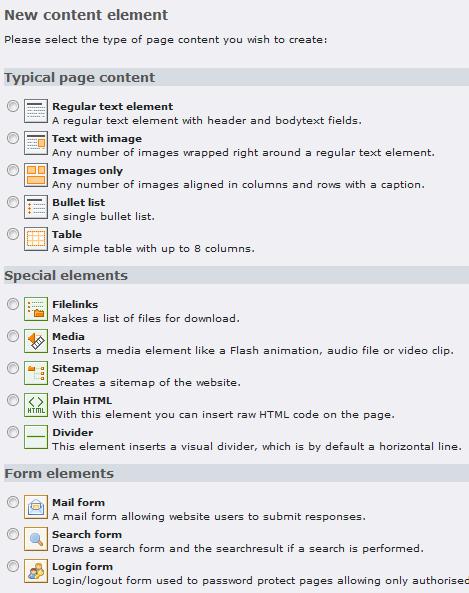The height and width of the screenshot is (593, 469).
Task: Click the Mail form envelope icon
Action: (x=36, y=507)
